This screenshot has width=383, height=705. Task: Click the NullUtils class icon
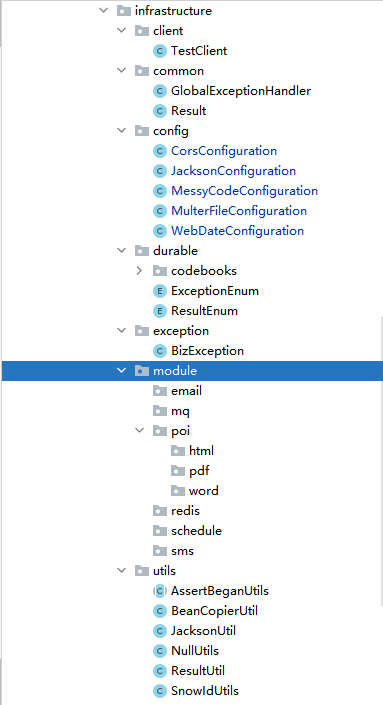[x=160, y=651]
